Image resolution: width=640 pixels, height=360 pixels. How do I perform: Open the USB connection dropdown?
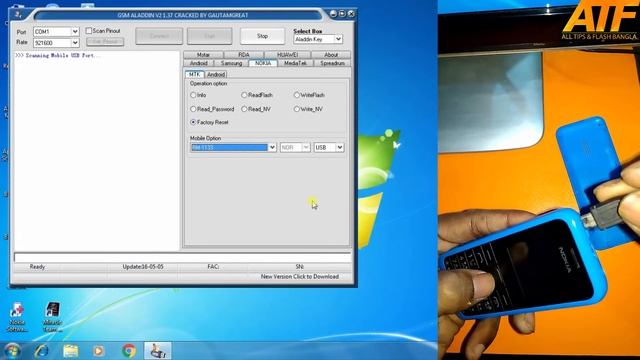[329, 147]
